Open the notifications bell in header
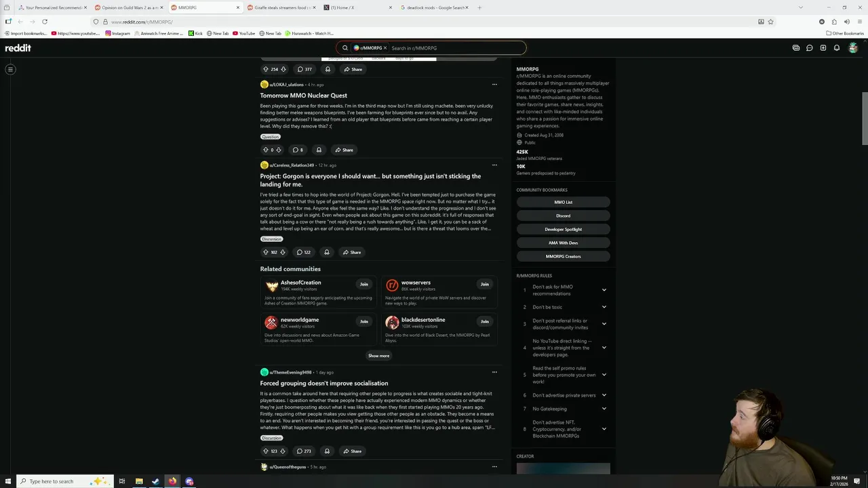Viewport: 868px width, 488px height. pos(837,48)
